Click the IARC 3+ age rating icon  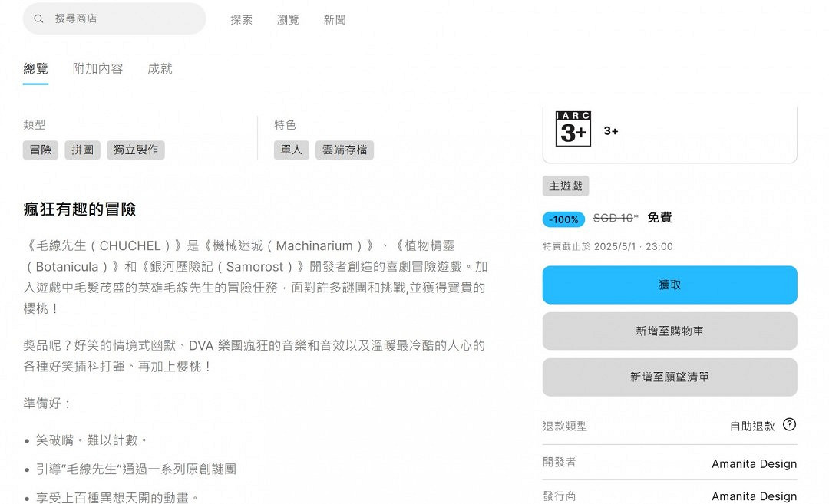tap(573, 131)
